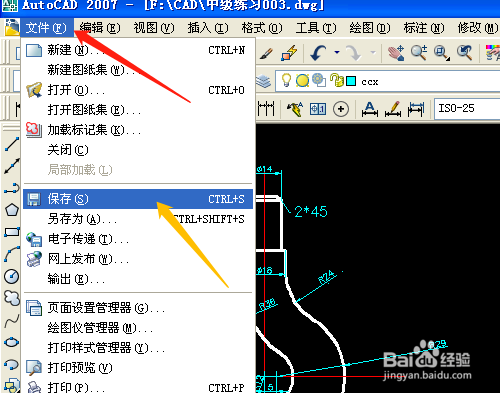
Task: Select the Construction Line tool
Action: click(x=12, y=166)
